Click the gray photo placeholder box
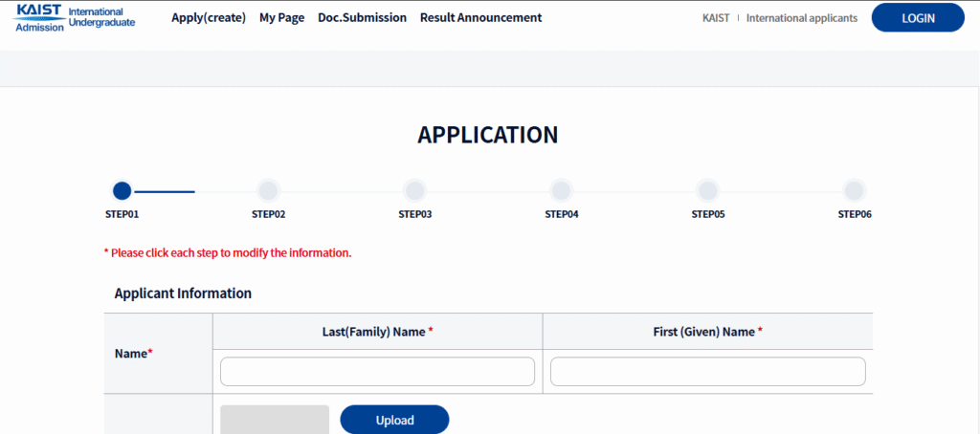The height and width of the screenshot is (434, 980). (x=275, y=420)
